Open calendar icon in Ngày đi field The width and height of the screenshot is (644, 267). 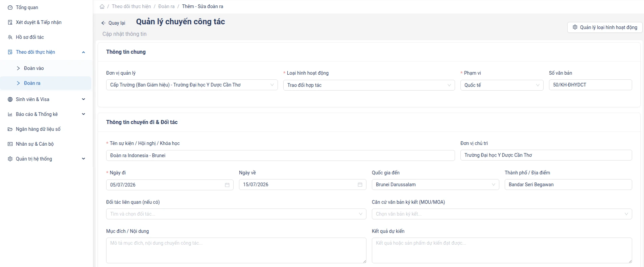227,185
